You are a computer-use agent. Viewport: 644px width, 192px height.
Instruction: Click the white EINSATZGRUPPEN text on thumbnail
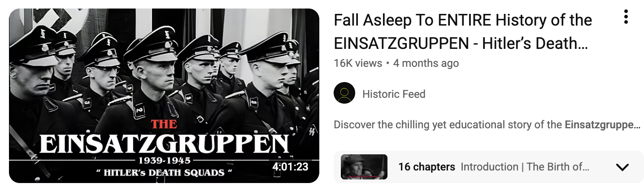tap(164, 144)
